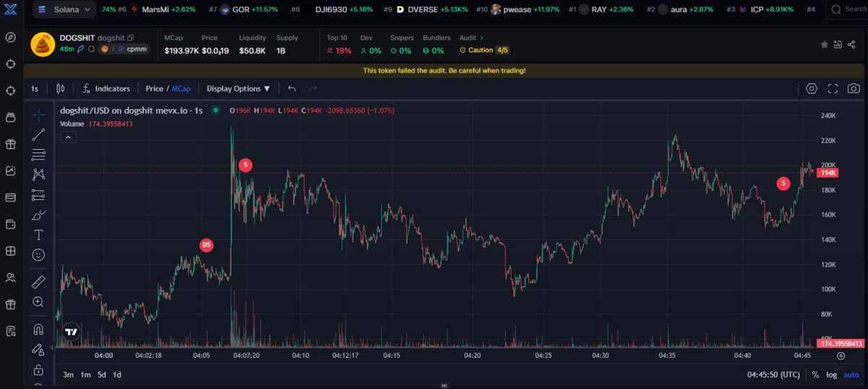
Task: Open trending token GOR
Action: point(244,9)
